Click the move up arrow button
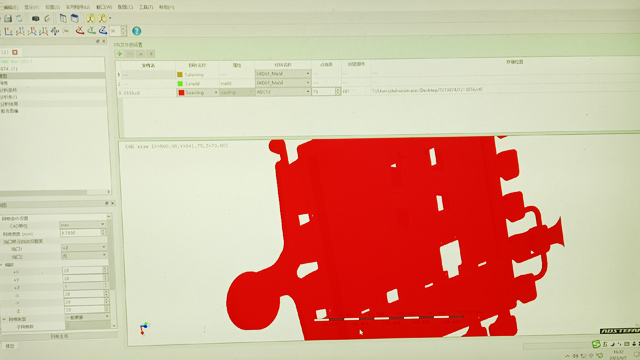This screenshot has height=360, width=640. tap(140, 54)
